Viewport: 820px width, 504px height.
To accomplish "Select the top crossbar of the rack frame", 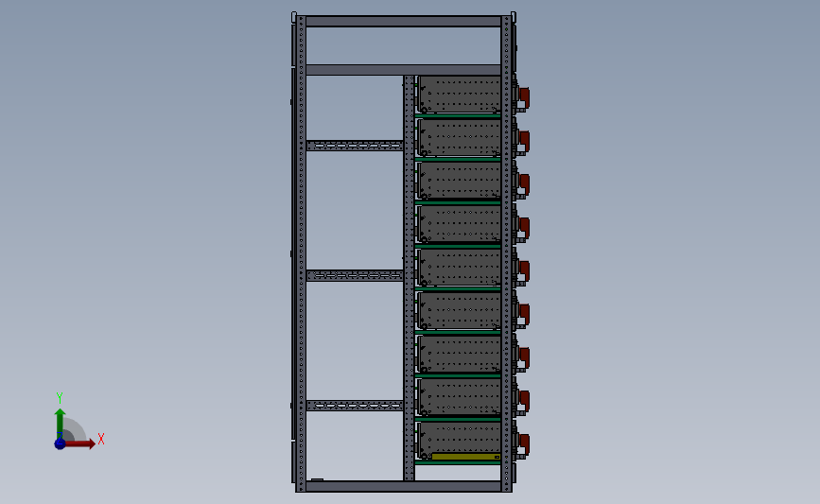I will click(x=403, y=22).
